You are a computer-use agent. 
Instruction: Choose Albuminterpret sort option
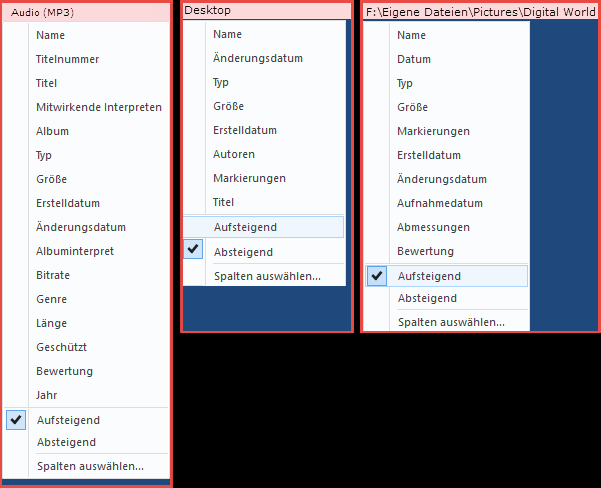tap(75, 251)
